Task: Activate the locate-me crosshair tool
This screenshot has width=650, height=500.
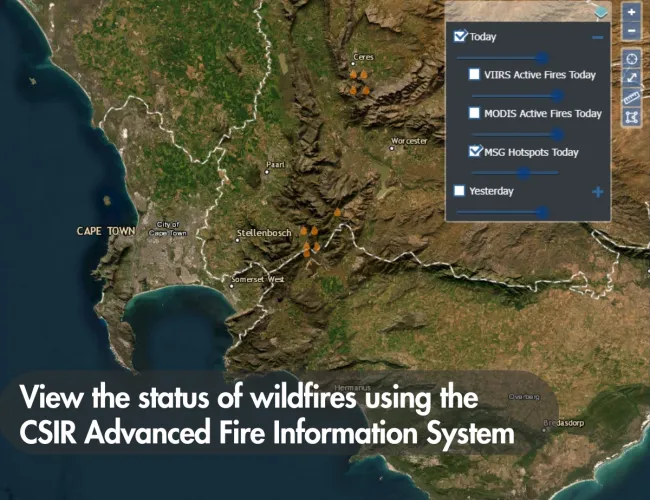Action: click(x=631, y=59)
